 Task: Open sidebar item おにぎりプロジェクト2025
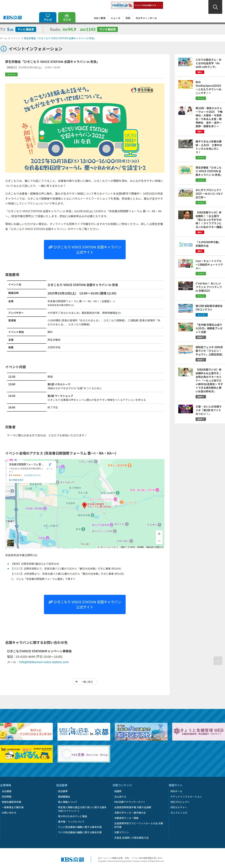(x=200, y=196)
